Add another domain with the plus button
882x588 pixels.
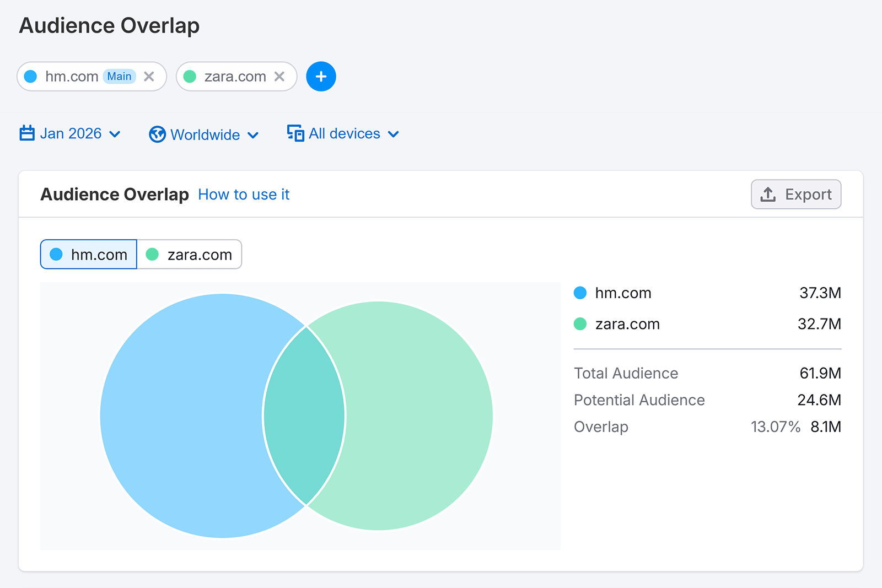pyautogui.click(x=321, y=77)
